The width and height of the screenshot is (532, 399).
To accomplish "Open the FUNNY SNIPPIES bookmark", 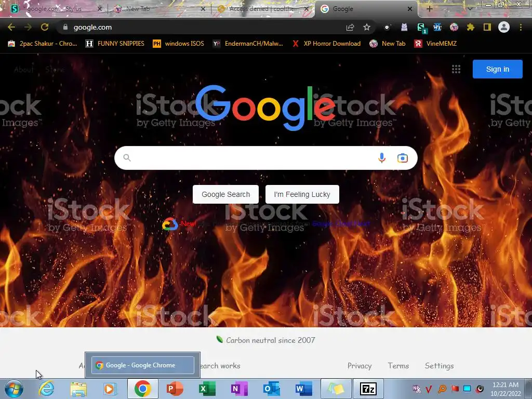I will coord(115,44).
